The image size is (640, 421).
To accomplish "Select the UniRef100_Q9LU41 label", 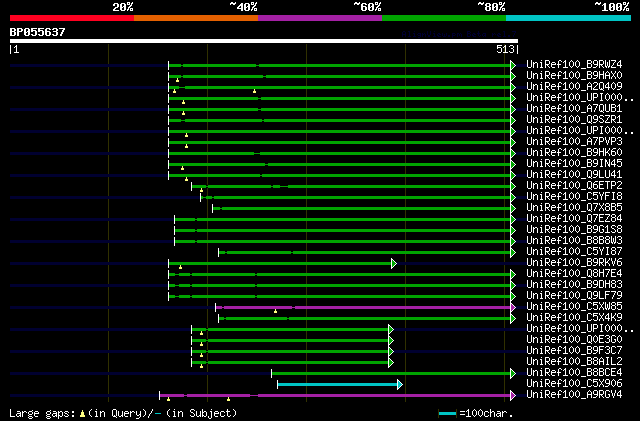I will click(574, 174).
